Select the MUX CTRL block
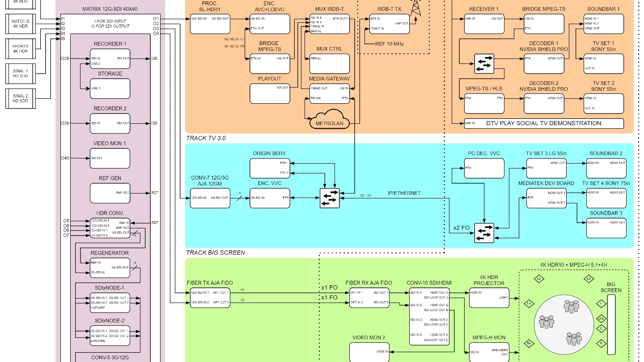Image resolution: width=644 pixels, height=362 pixels. click(330, 63)
